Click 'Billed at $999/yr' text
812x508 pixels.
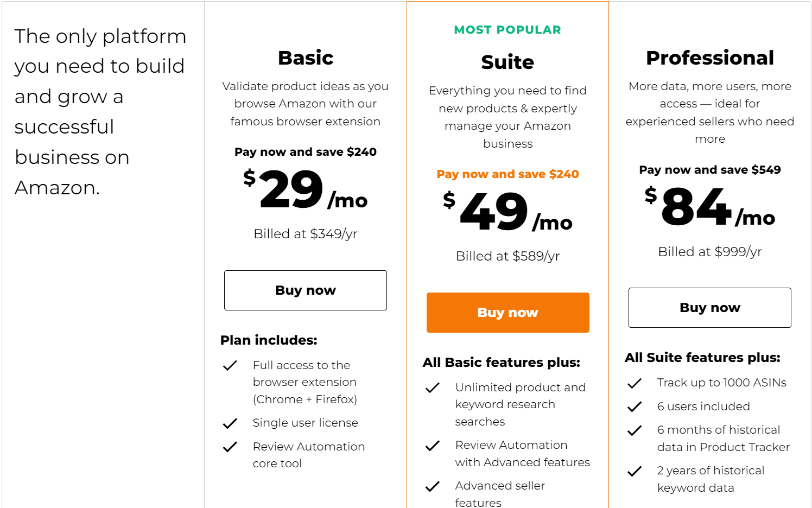710,252
